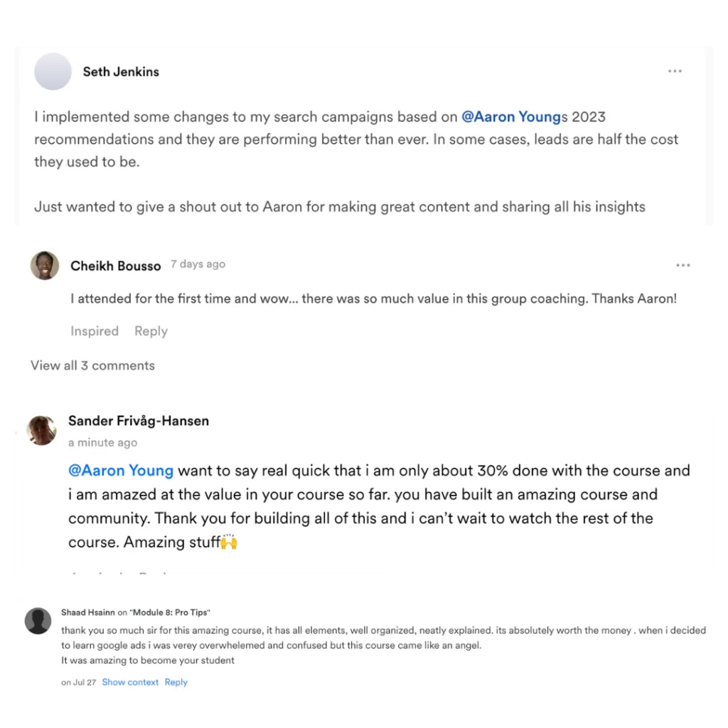Screen dimensions: 728x728
Task: Open the @Aaron Young mention in Sander's comment
Action: tap(121, 471)
